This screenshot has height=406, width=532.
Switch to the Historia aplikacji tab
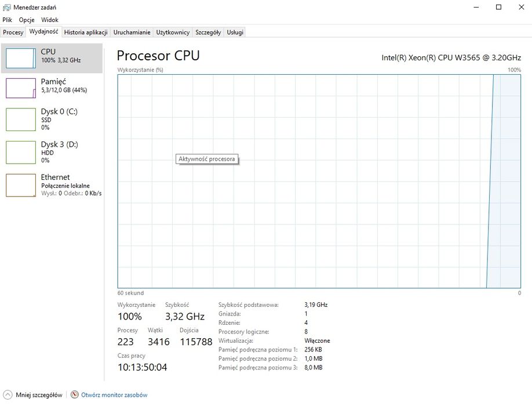[86, 32]
